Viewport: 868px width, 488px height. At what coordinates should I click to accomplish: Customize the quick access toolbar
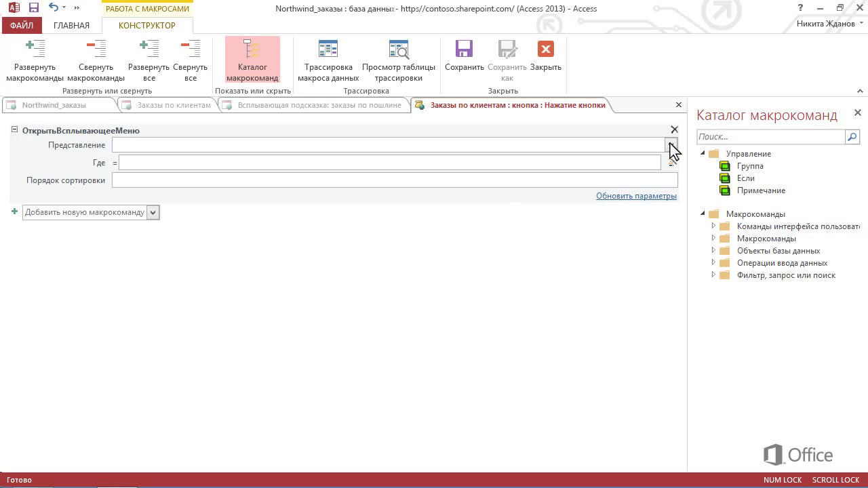click(77, 8)
